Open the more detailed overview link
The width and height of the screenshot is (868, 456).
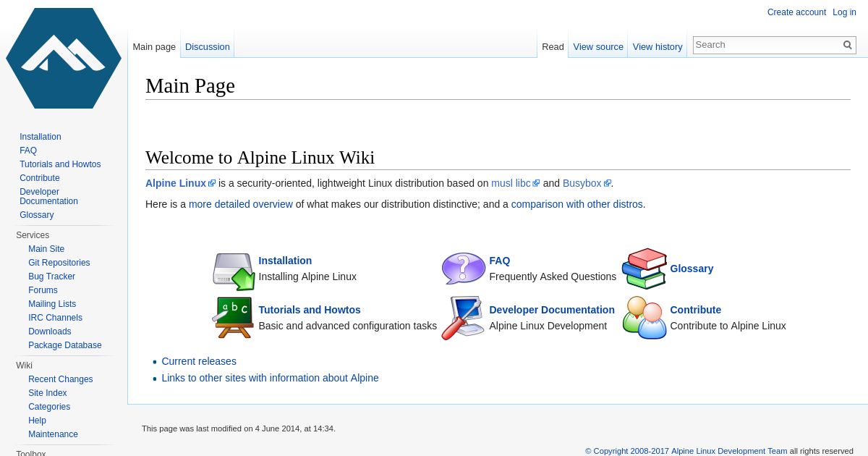tap(241, 204)
